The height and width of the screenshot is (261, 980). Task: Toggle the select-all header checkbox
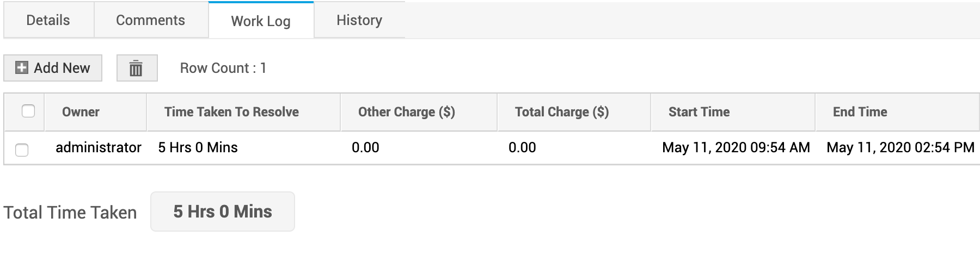point(28,111)
